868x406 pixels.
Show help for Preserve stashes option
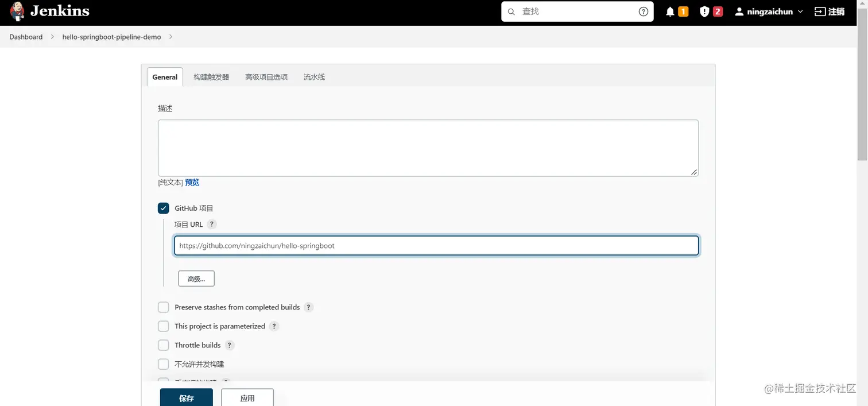[x=308, y=307]
